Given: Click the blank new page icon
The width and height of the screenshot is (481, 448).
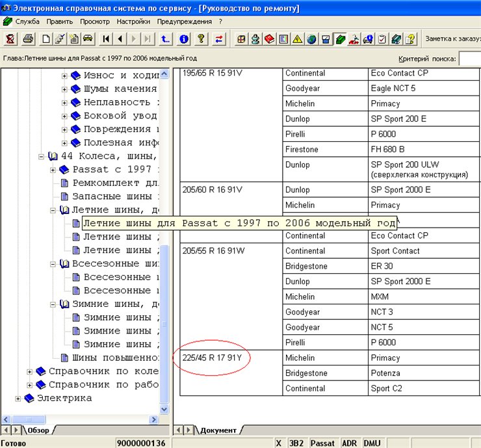Looking at the screenshot, I should click(46, 39).
